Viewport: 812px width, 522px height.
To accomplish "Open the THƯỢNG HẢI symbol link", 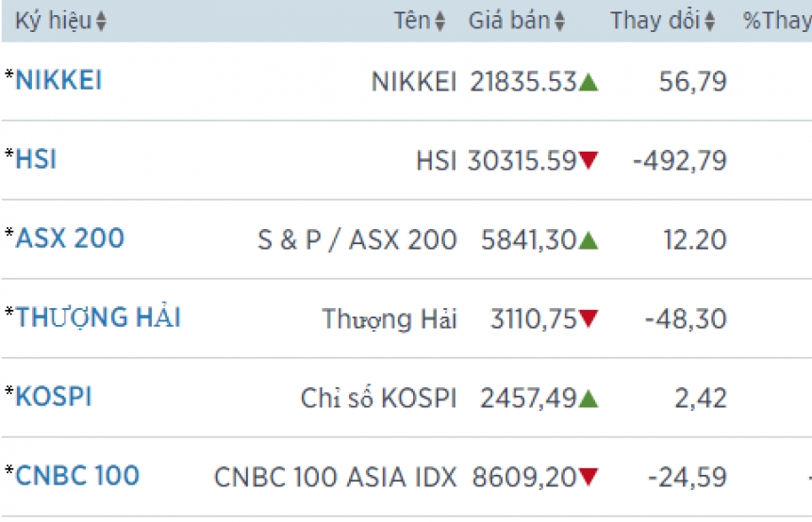I will 98,318.
